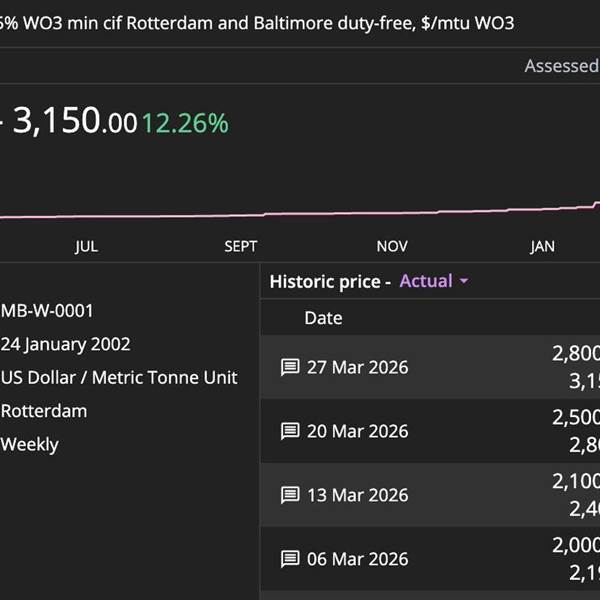Select the 27 Mar 2026 date text

[357, 367]
